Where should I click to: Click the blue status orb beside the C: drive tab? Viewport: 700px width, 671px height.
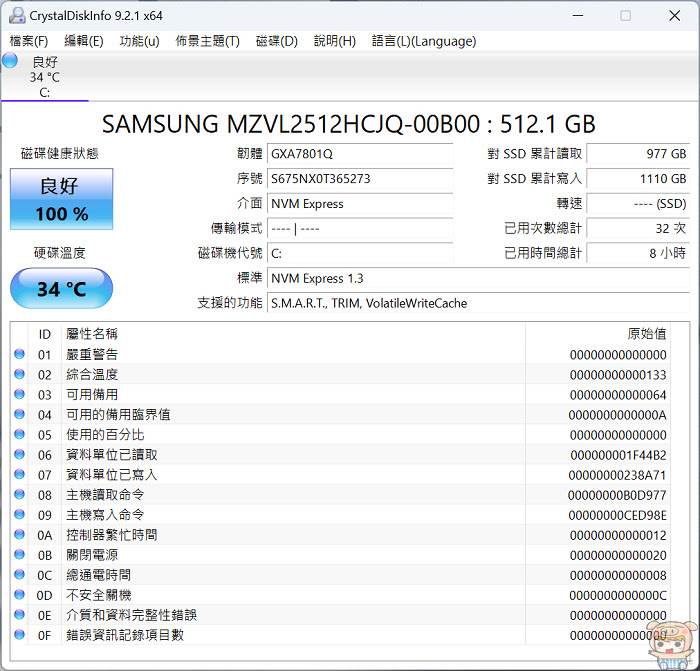point(10,61)
